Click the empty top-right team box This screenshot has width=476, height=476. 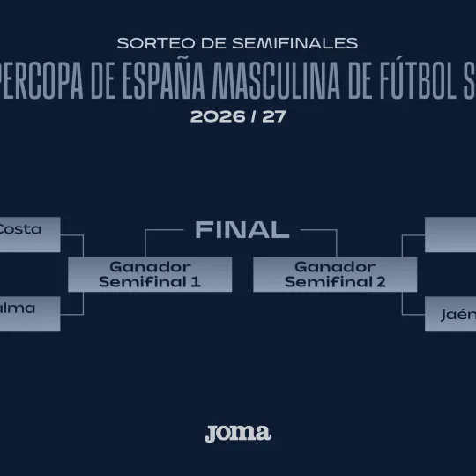click(450, 234)
